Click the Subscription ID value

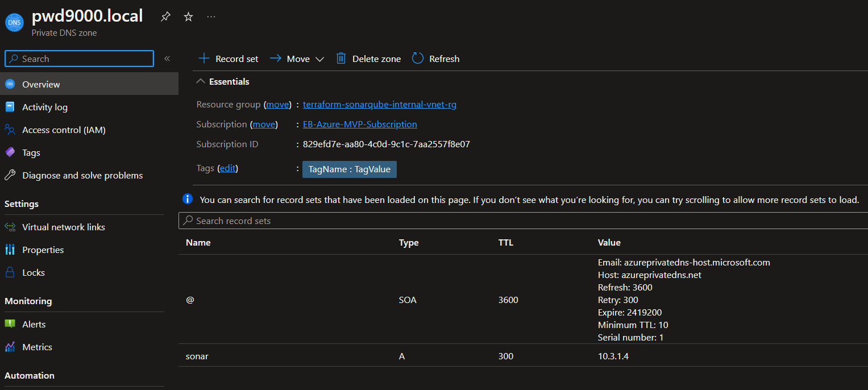pos(387,144)
